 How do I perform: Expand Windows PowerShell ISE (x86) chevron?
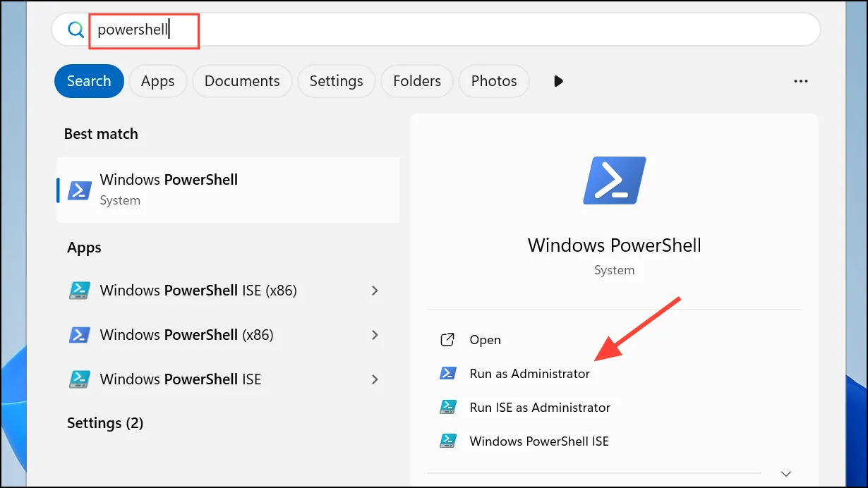click(x=375, y=291)
